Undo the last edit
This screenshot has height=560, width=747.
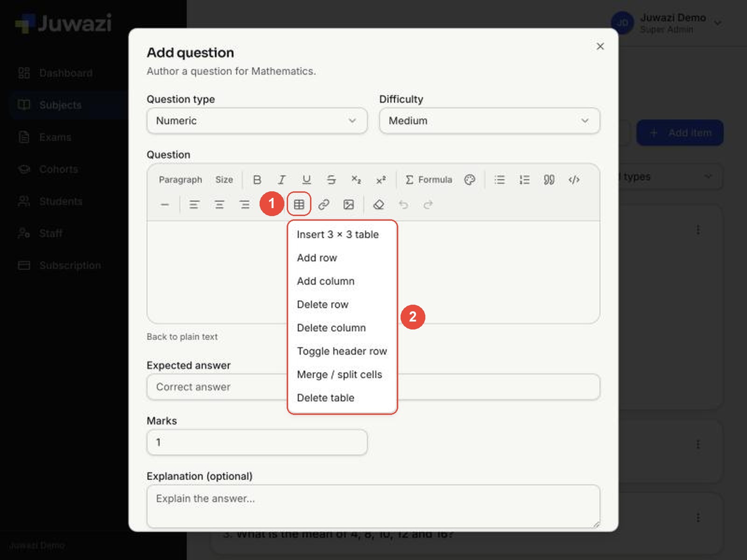tap(403, 204)
